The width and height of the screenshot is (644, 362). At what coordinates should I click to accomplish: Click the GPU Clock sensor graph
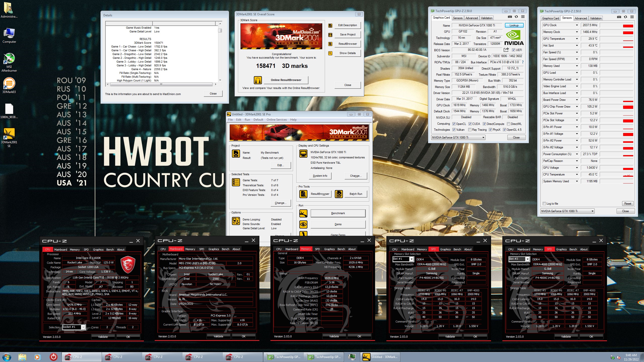tap(617, 25)
